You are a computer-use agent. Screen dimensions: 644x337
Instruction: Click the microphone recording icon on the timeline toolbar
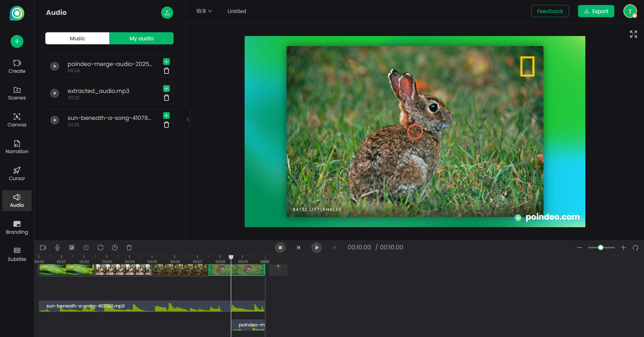pyautogui.click(x=57, y=248)
